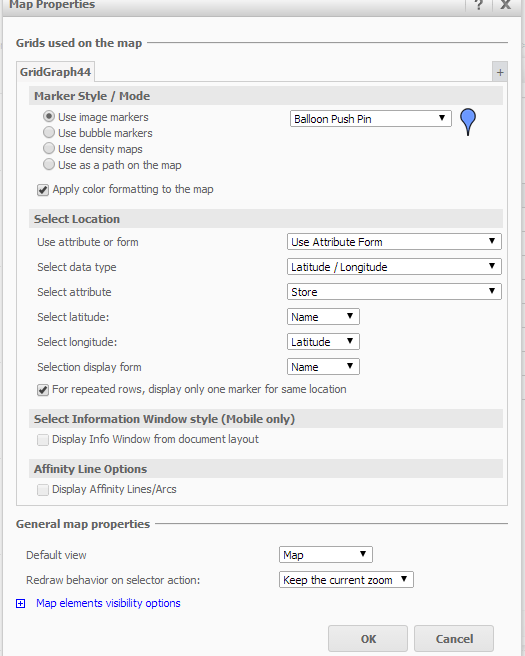Open the Select longitude dropdown

coord(323,342)
